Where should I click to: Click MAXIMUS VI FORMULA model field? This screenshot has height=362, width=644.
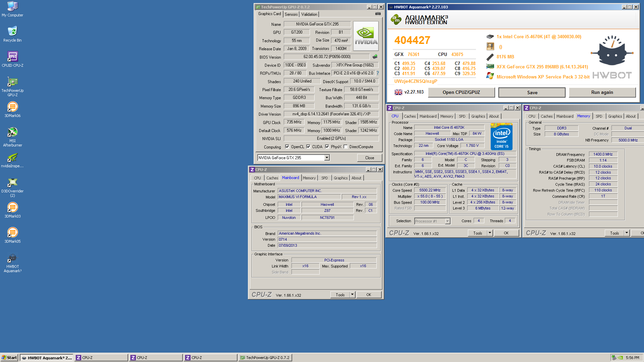pos(309,197)
